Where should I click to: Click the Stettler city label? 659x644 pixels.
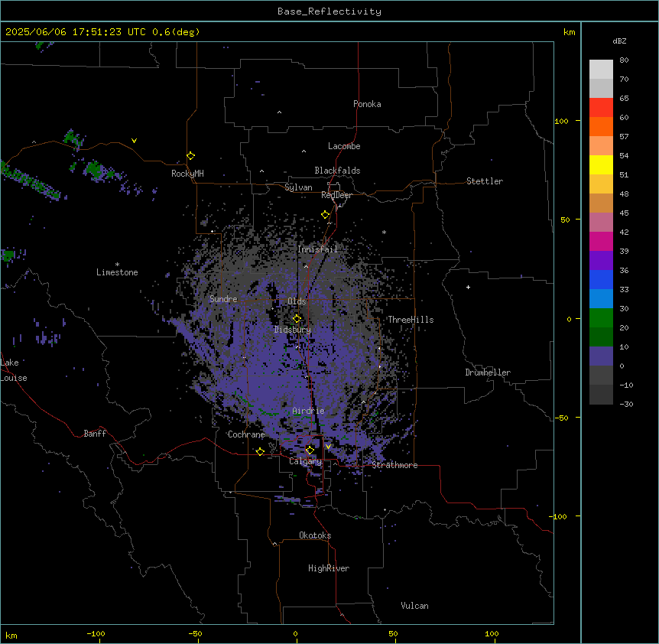pos(485,181)
